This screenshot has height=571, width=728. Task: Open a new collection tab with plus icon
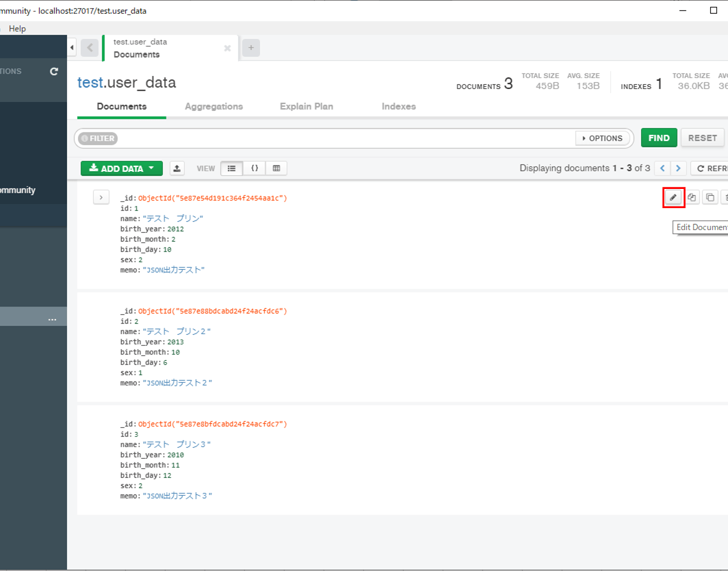[x=252, y=48]
